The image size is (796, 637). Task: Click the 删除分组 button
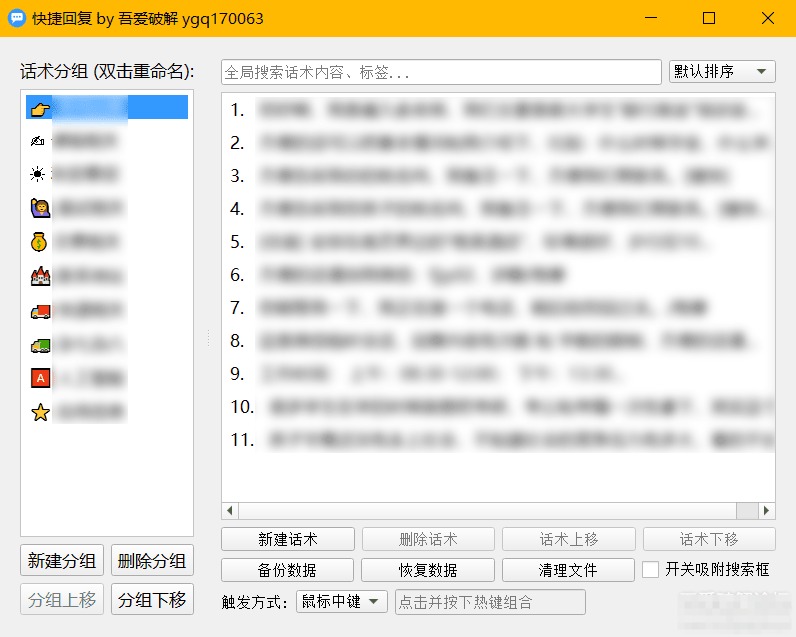(x=152, y=560)
